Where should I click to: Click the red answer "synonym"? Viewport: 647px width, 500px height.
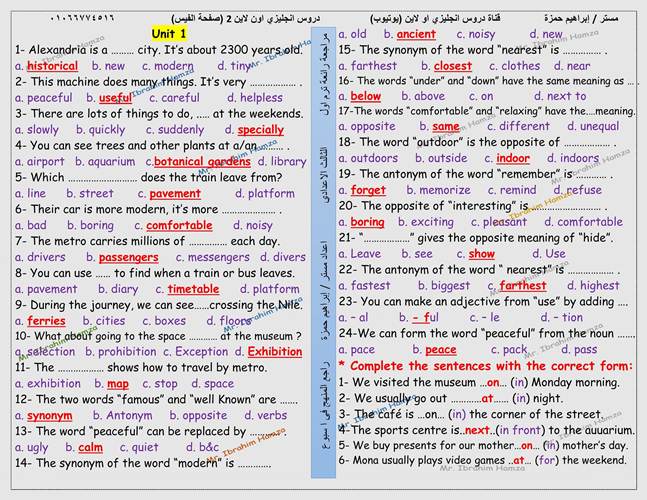50,416
